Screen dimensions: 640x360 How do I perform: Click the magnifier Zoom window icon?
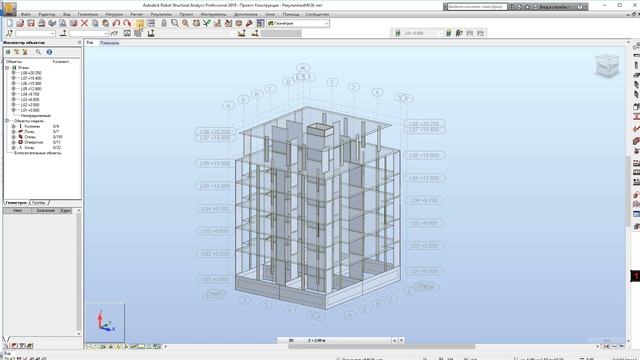click(175, 23)
